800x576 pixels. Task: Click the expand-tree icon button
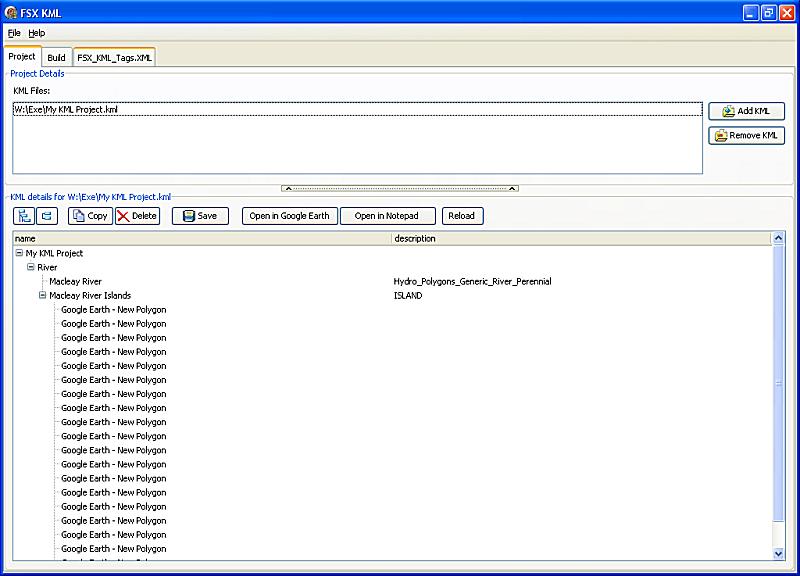point(24,216)
